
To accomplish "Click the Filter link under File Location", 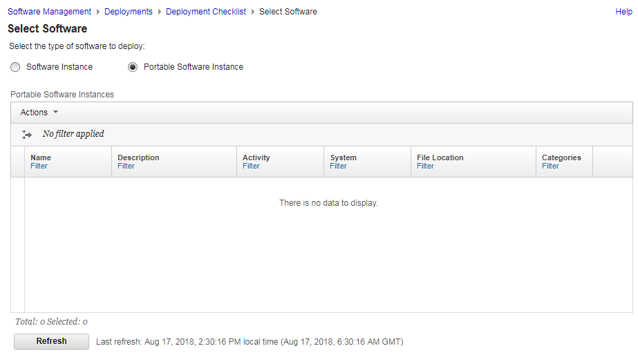I will click(x=426, y=166).
